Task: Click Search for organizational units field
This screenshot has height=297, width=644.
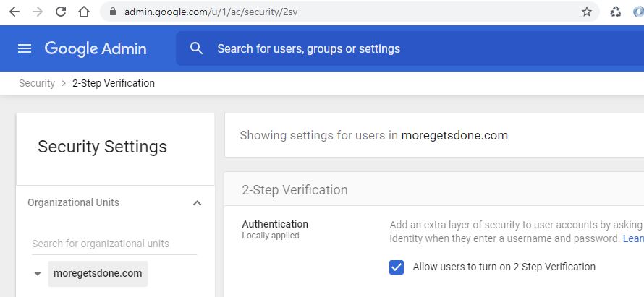Action: (x=114, y=244)
